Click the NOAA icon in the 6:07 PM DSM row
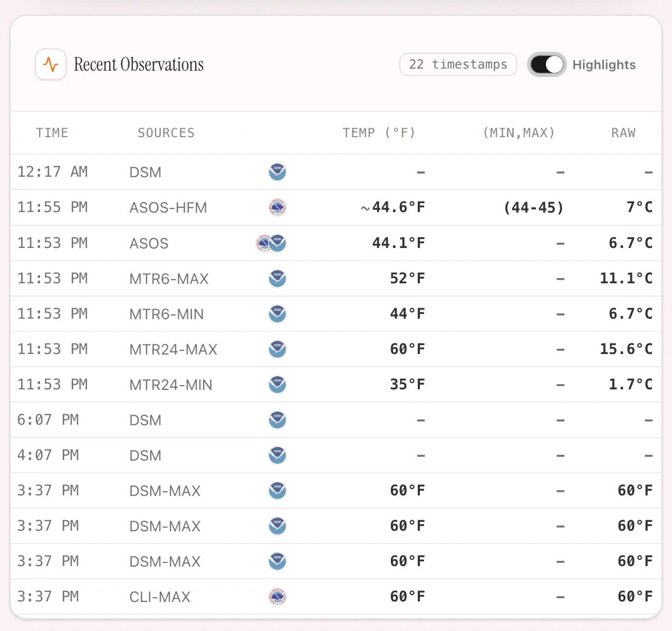 [277, 420]
